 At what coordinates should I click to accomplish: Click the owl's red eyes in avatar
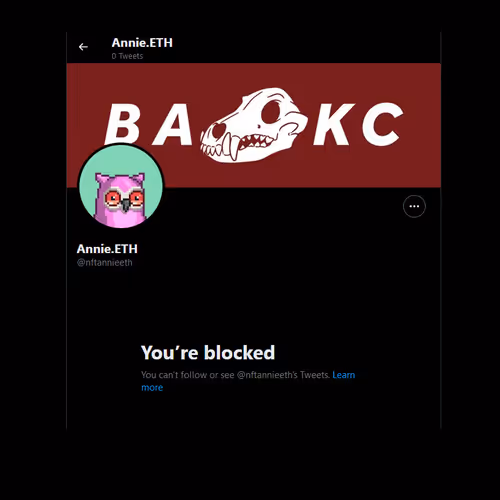tap(124, 199)
